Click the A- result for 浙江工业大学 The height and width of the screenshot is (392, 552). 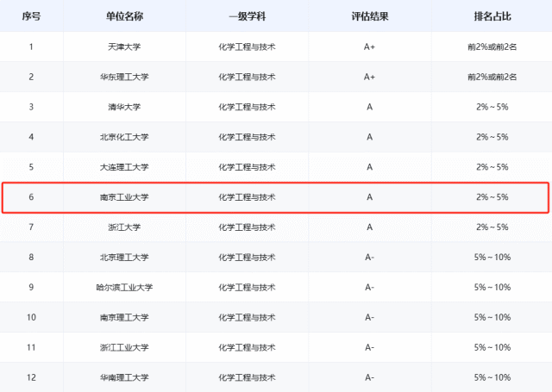click(x=369, y=347)
